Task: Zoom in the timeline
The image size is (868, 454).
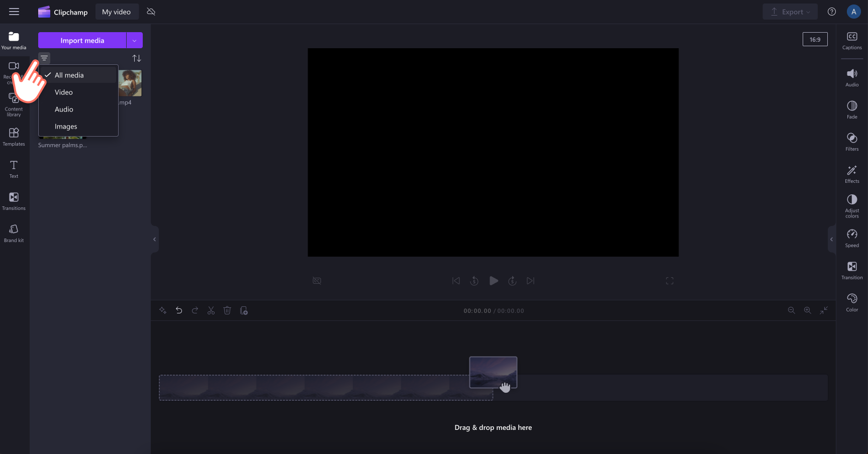Action: click(x=807, y=310)
